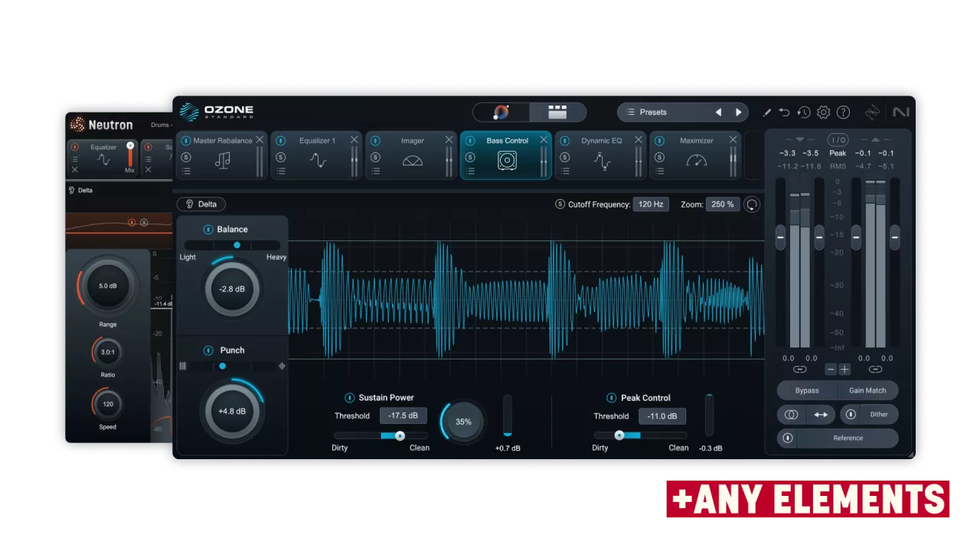The width and height of the screenshot is (980, 551).
Task: Open Ozone settings gear
Action: [823, 112]
